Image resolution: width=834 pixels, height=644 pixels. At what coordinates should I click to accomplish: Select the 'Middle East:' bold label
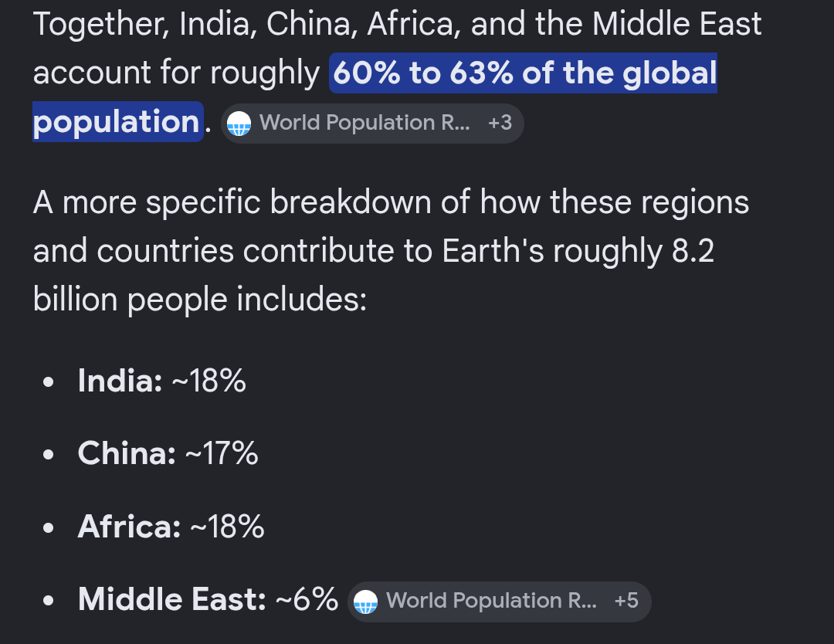pos(171,599)
